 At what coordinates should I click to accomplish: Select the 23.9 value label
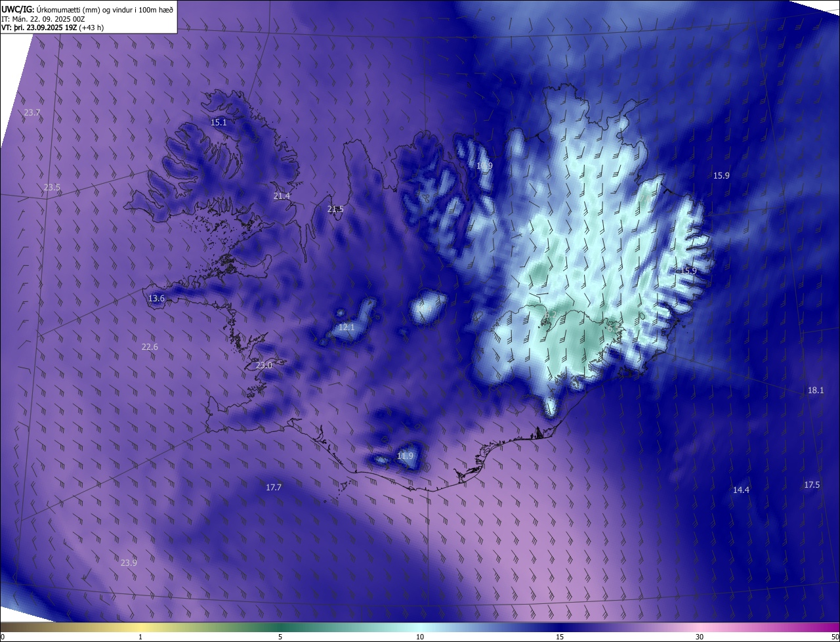129,563
